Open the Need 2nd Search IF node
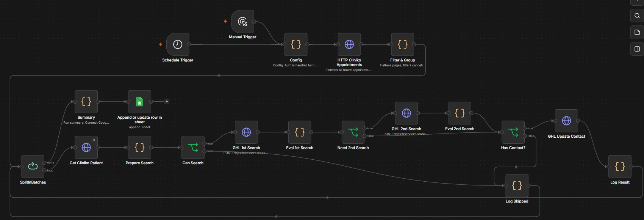This screenshot has width=644, height=220. [353, 132]
